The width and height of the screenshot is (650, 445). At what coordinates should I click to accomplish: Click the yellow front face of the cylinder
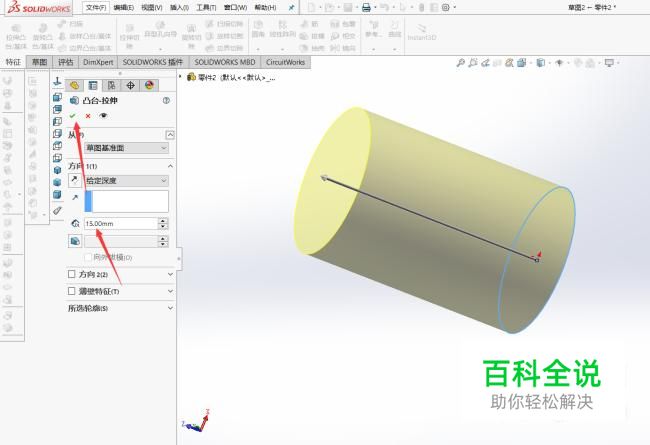coord(330,180)
